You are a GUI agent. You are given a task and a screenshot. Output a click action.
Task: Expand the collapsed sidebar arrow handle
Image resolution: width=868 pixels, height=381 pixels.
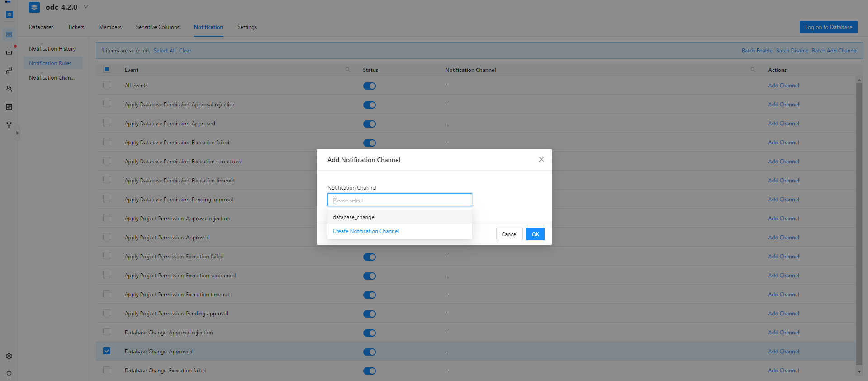17,133
